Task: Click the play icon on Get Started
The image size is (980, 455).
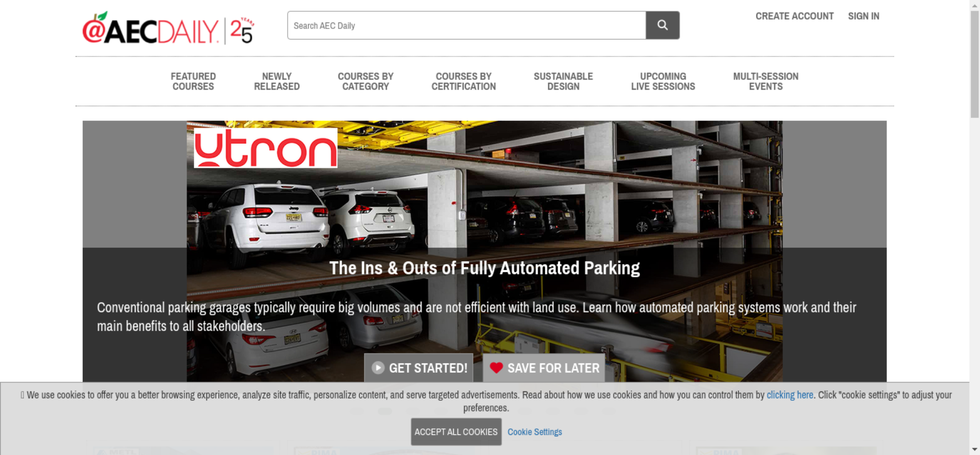Action: tap(378, 368)
